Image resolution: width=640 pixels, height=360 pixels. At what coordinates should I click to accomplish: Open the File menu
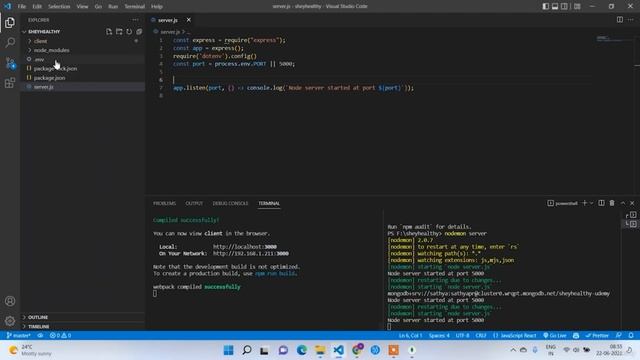[22, 6]
